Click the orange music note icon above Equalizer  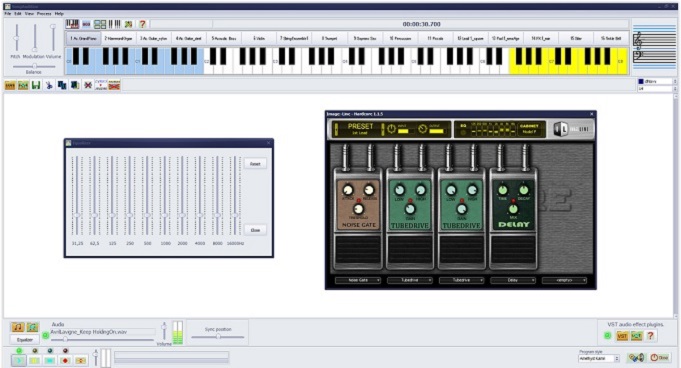(18, 327)
